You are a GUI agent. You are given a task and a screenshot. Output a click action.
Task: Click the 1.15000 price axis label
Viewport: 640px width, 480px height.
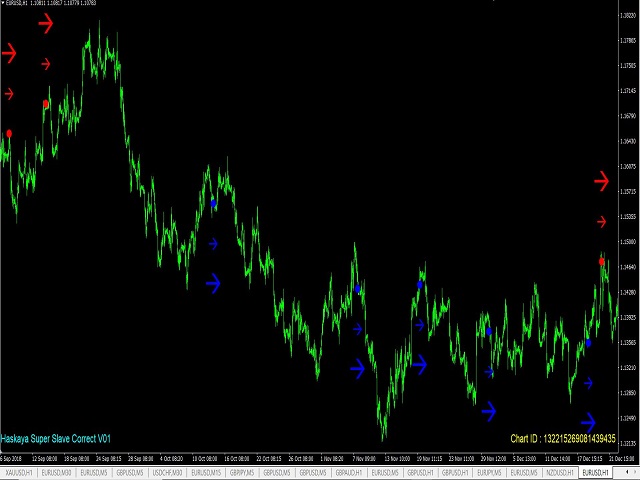pyautogui.click(x=628, y=242)
